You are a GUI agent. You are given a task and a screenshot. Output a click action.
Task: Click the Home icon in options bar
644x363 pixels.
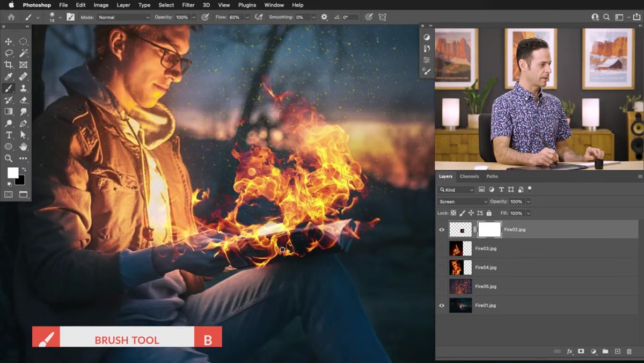(11, 17)
